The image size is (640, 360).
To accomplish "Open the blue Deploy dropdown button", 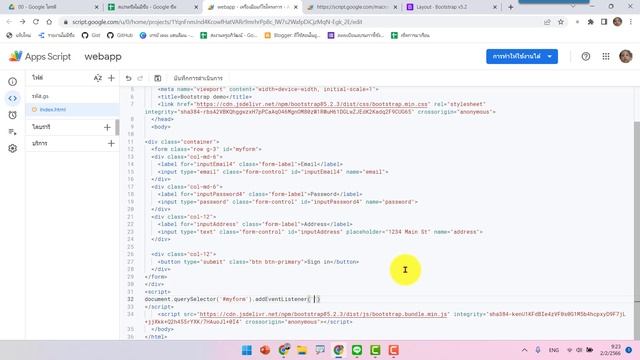I will pyautogui.click(x=522, y=56).
